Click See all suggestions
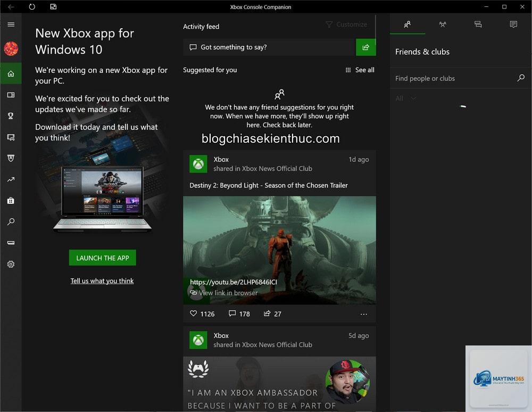 click(360, 70)
